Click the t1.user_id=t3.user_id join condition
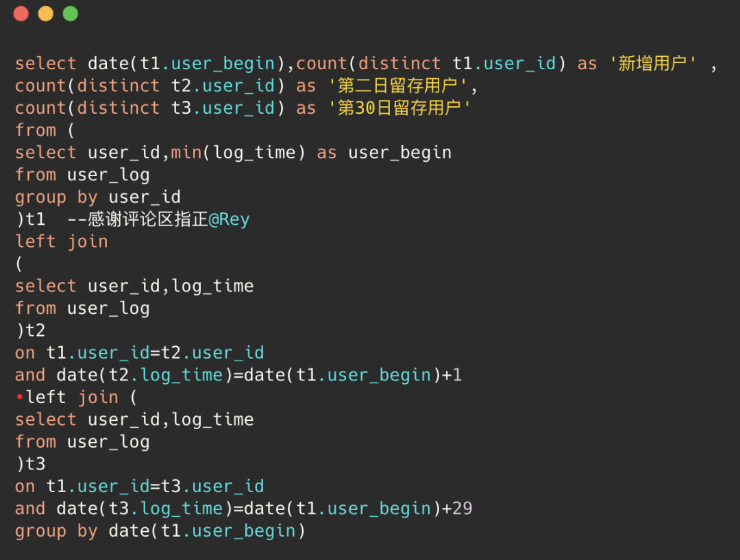The image size is (740, 560). [155, 487]
